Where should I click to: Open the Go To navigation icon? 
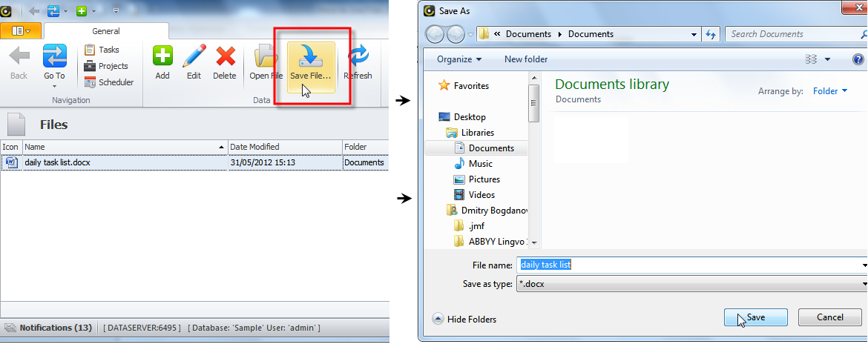pyautogui.click(x=54, y=56)
